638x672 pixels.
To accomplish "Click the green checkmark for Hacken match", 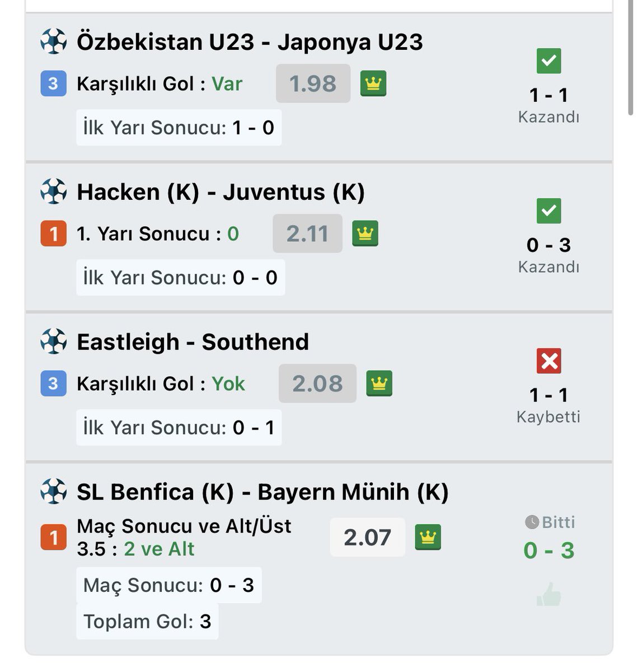I will click(x=549, y=211).
